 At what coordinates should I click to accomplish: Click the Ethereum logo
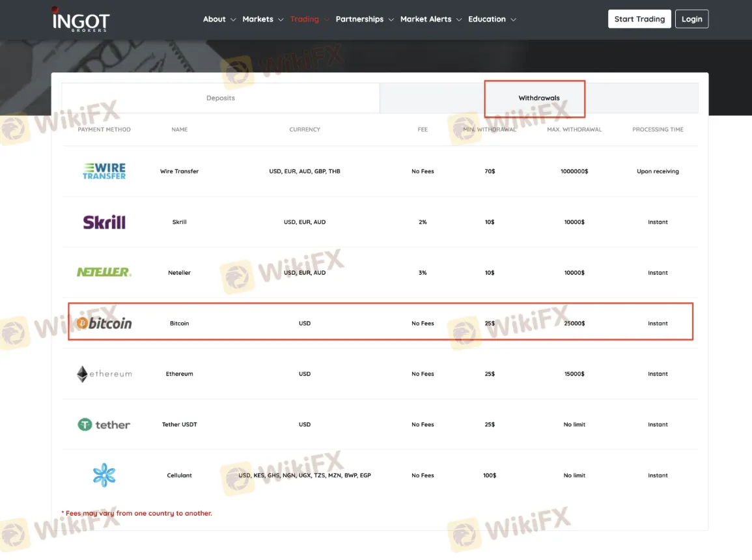104,374
